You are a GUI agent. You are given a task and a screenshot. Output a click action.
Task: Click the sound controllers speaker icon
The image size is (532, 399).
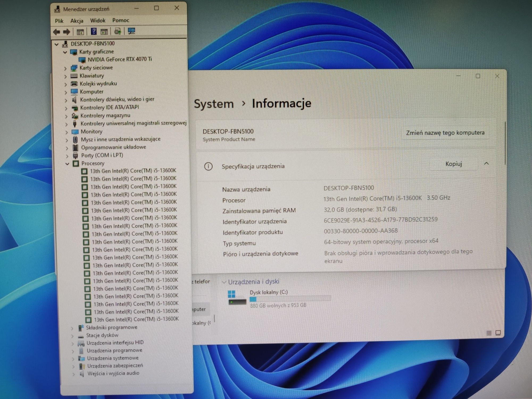pos(74,100)
